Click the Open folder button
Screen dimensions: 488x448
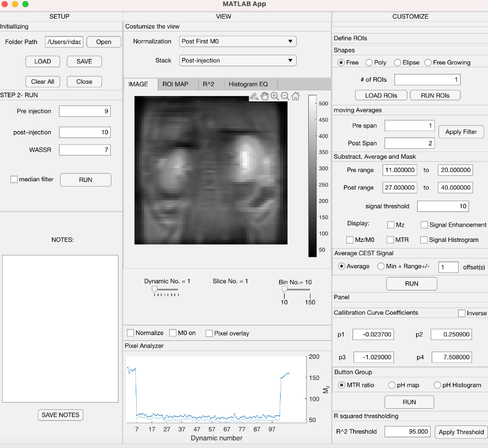104,42
